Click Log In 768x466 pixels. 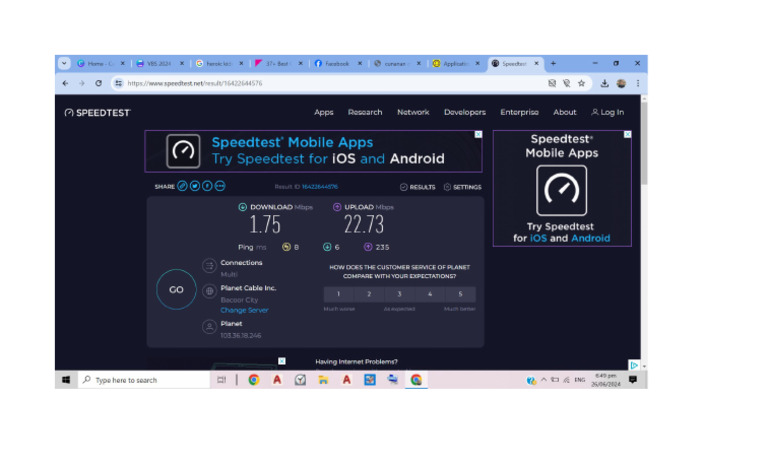[607, 112]
